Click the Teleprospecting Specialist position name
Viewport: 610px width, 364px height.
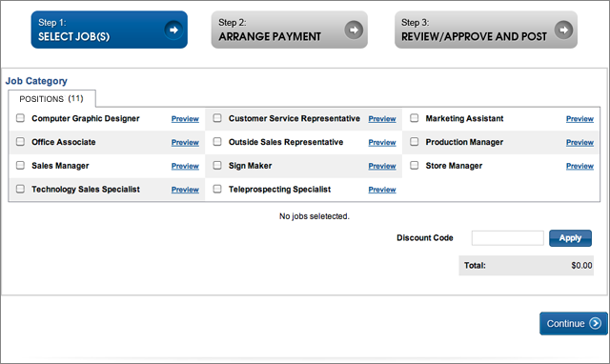[x=279, y=190]
